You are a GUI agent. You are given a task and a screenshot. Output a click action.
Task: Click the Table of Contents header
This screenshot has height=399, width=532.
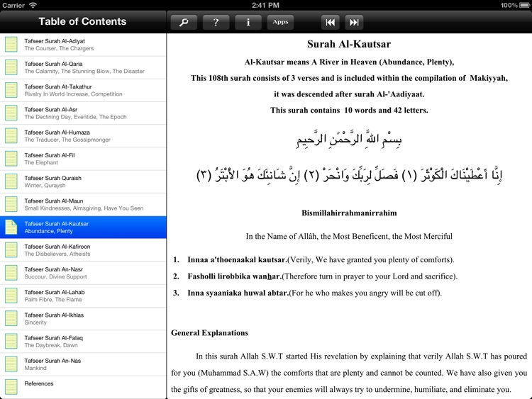[x=82, y=21]
